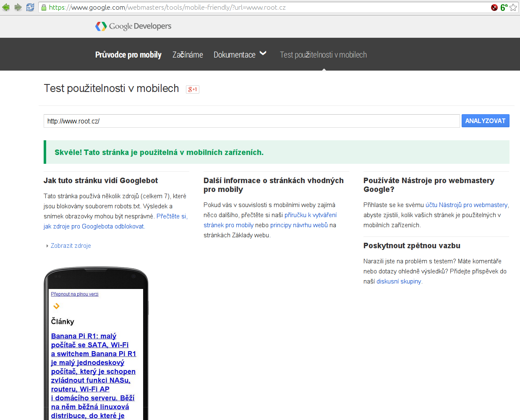Click the browser forward arrow
The image size is (520, 420).
(18, 7)
